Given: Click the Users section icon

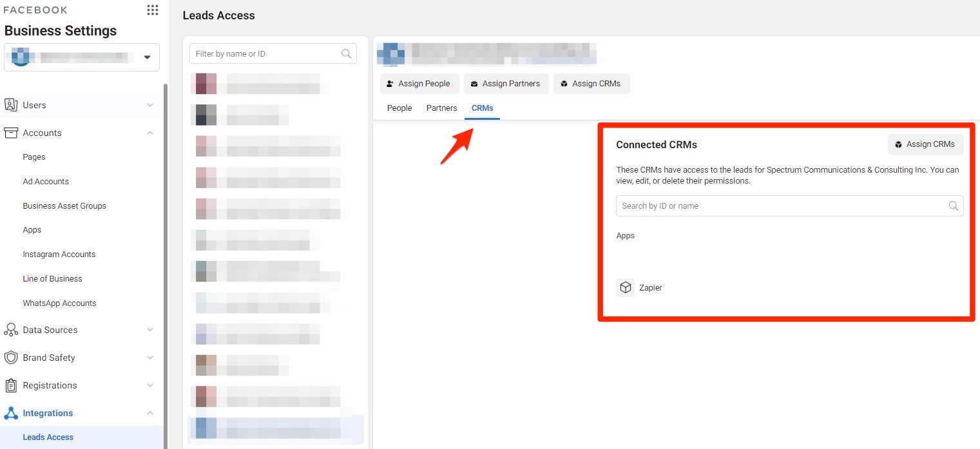Looking at the screenshot, I should pos(11,105).
